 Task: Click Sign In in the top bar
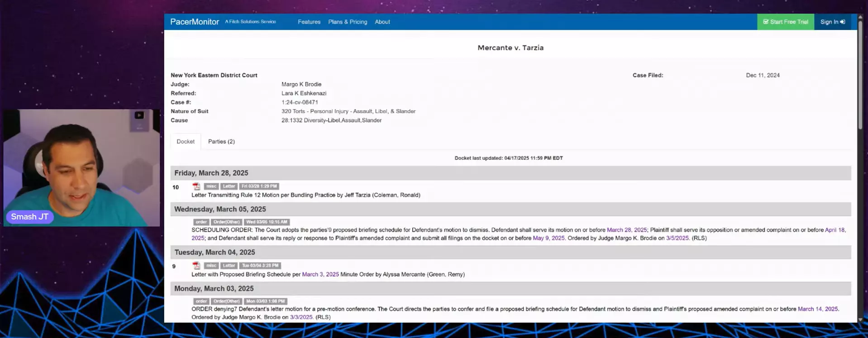(833, 22)
